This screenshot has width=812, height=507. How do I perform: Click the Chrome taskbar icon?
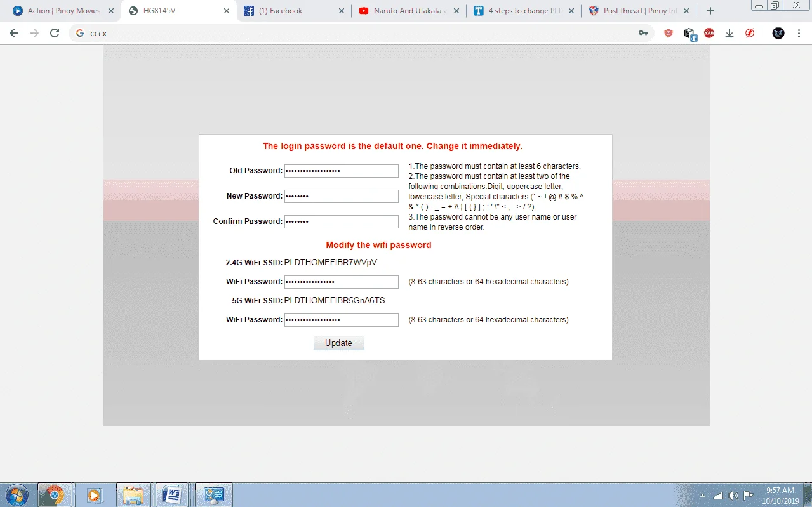pyautogui.click(x=55, y=495)
